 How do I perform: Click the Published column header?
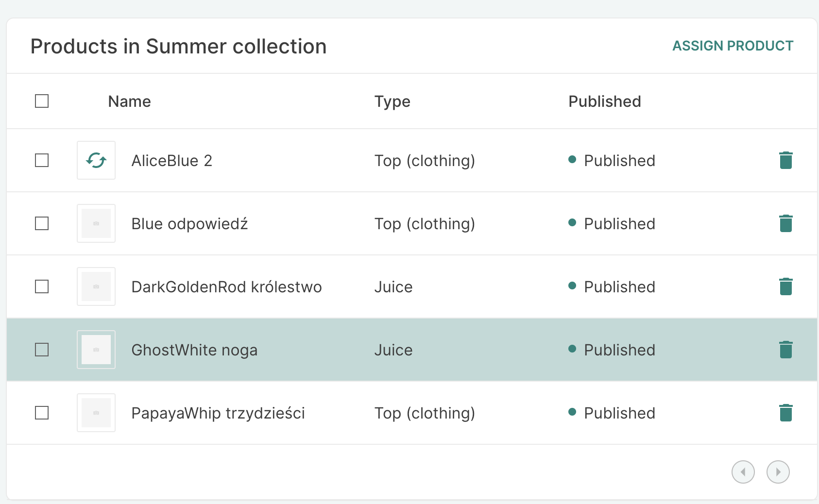click(604, 101)
